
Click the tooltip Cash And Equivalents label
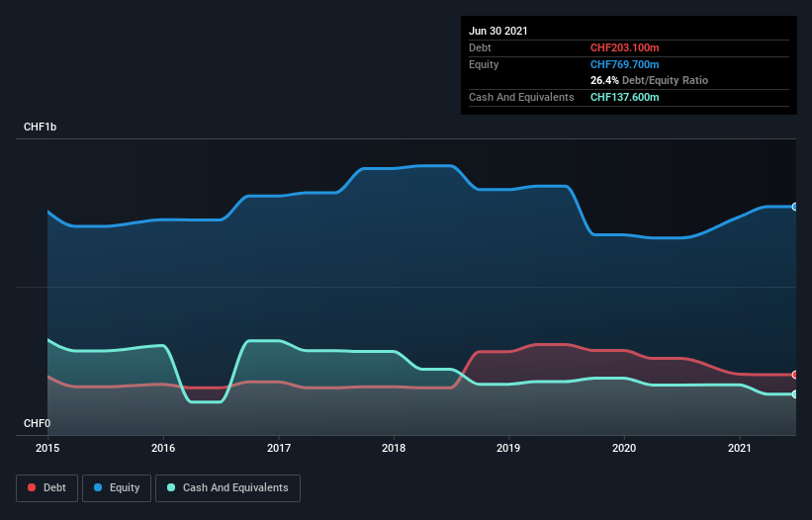point(521,97)
